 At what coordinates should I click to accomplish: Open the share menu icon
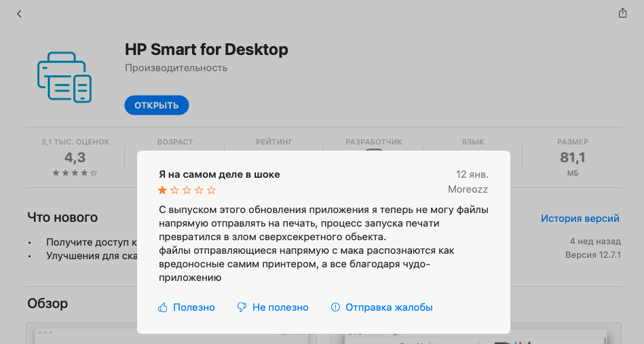623,13
